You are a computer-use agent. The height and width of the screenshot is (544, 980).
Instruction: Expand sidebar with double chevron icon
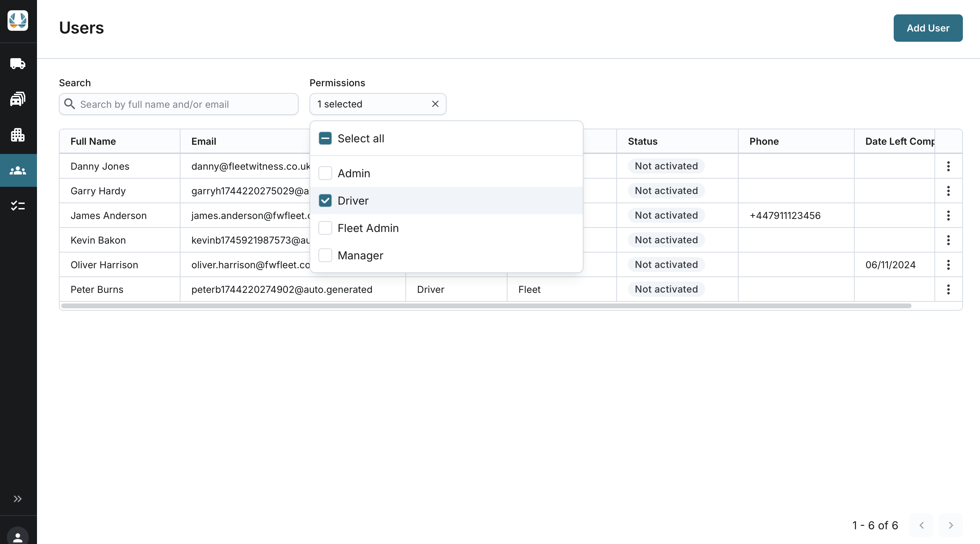pyautogui.click(x=18, y=499)
